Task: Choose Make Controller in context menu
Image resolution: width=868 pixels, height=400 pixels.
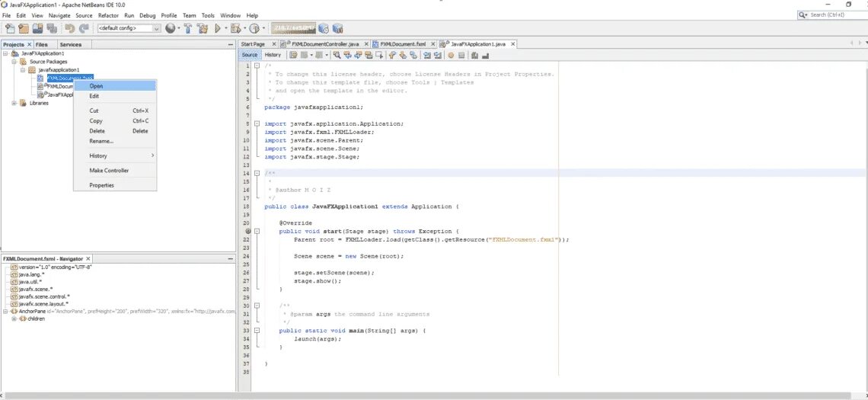Action: (x=114, y=171)
